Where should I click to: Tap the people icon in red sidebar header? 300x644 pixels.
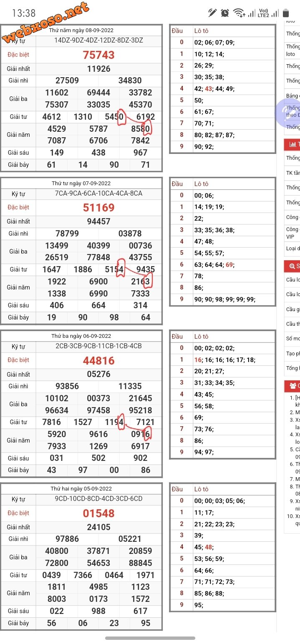click(292, 385)
